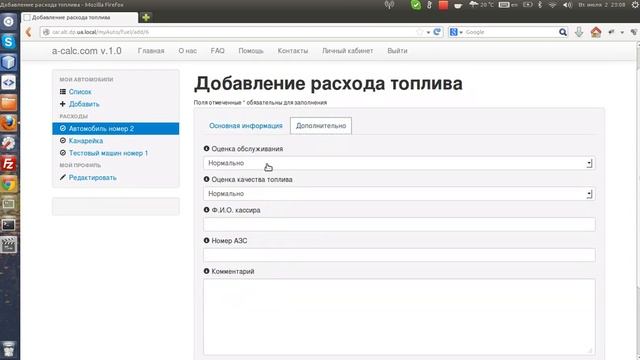Image resolution: width=640 pixels, height=360 pixels.
Task: Open the code editor dock icon
Action: click(9, 82)
